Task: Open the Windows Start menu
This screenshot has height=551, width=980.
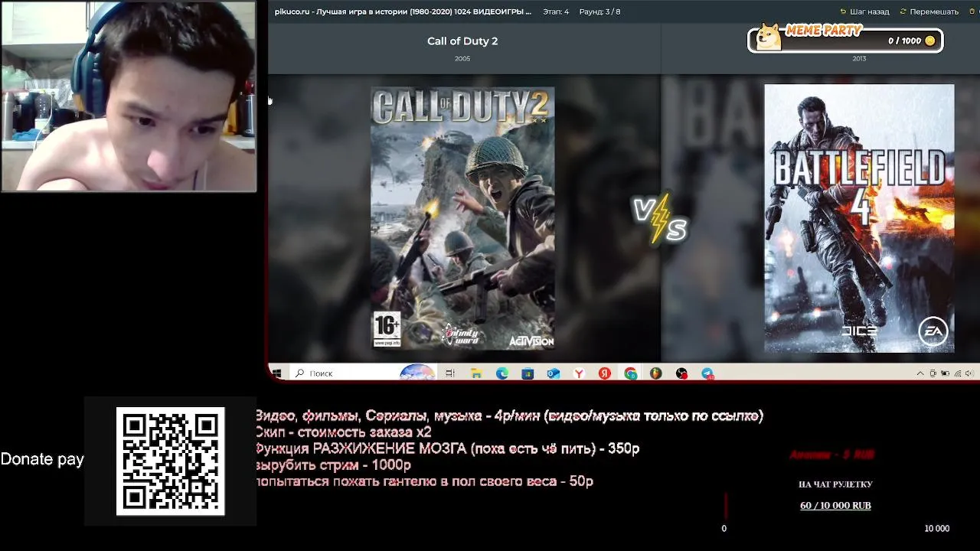Action: [277, 373]
